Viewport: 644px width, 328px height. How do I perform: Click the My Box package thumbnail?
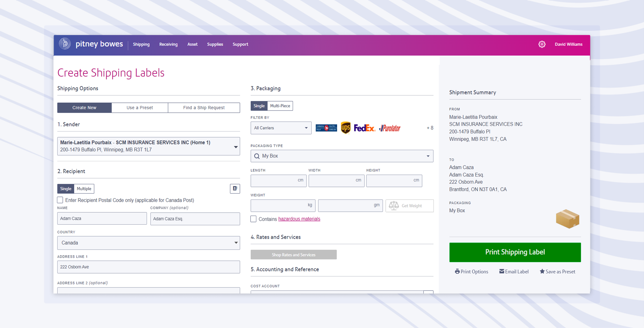tap(567, 219)
